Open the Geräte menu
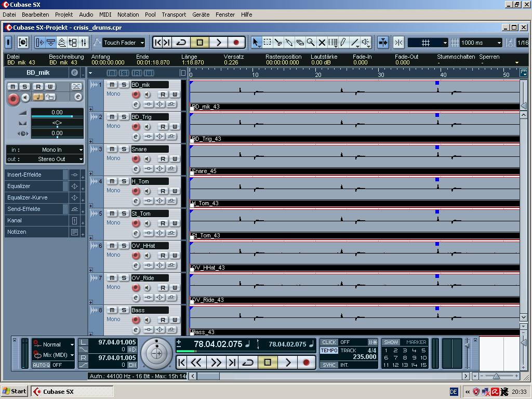 point(201,15)
